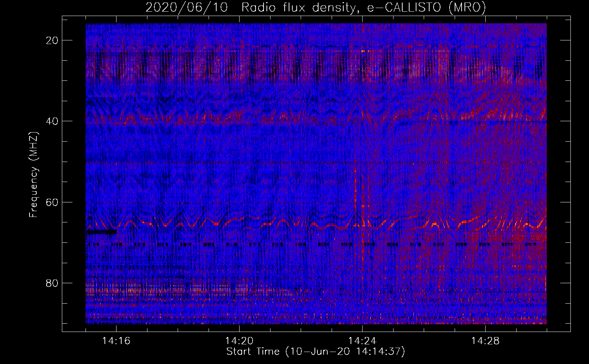Click the 80 MHz frequency tick label
Screen dimensions: 589x364
point(52,283)
